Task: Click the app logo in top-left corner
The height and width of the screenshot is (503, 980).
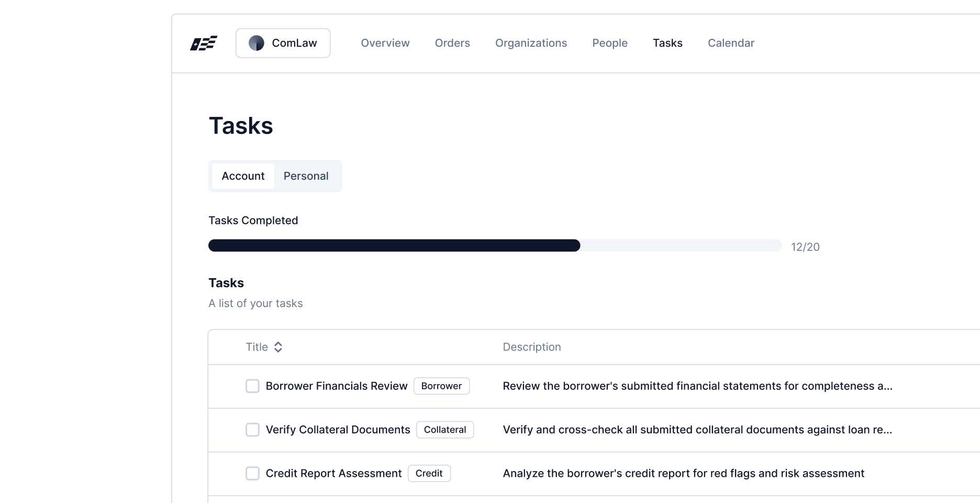Action: 203,43
